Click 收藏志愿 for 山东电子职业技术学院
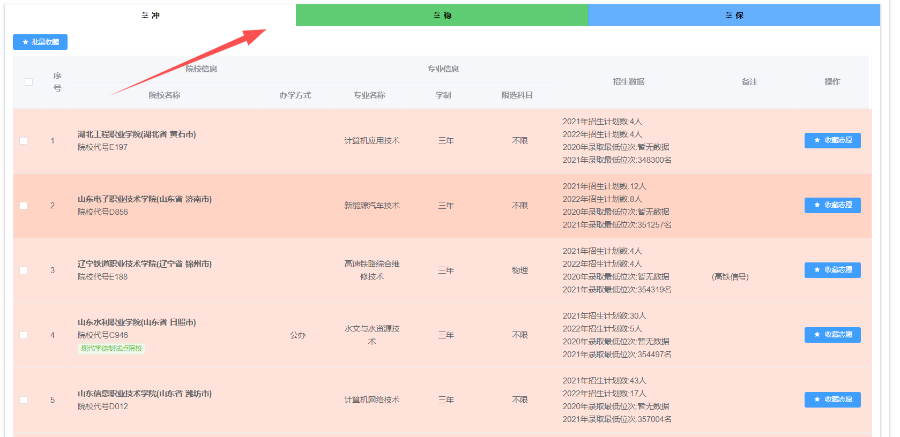 [832, 205]
